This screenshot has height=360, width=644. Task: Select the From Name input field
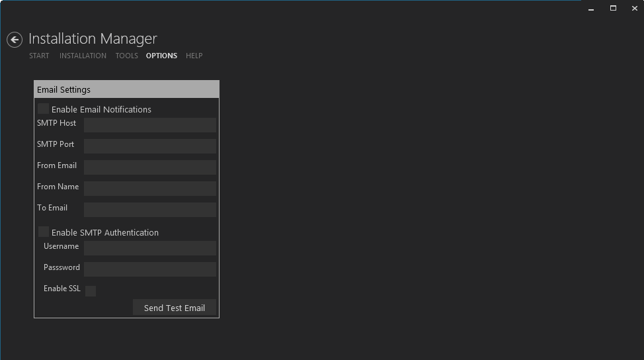coord(149,189)
